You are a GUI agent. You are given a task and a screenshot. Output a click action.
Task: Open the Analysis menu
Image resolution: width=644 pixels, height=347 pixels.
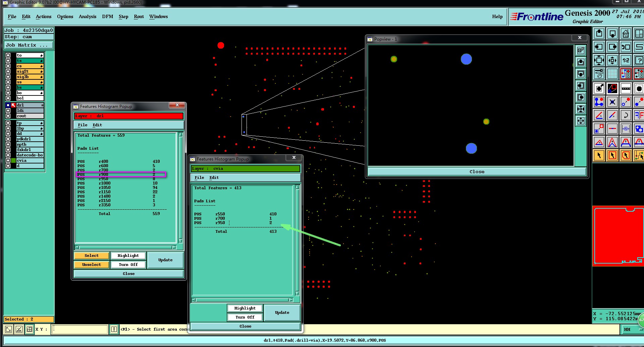(88, 16)
